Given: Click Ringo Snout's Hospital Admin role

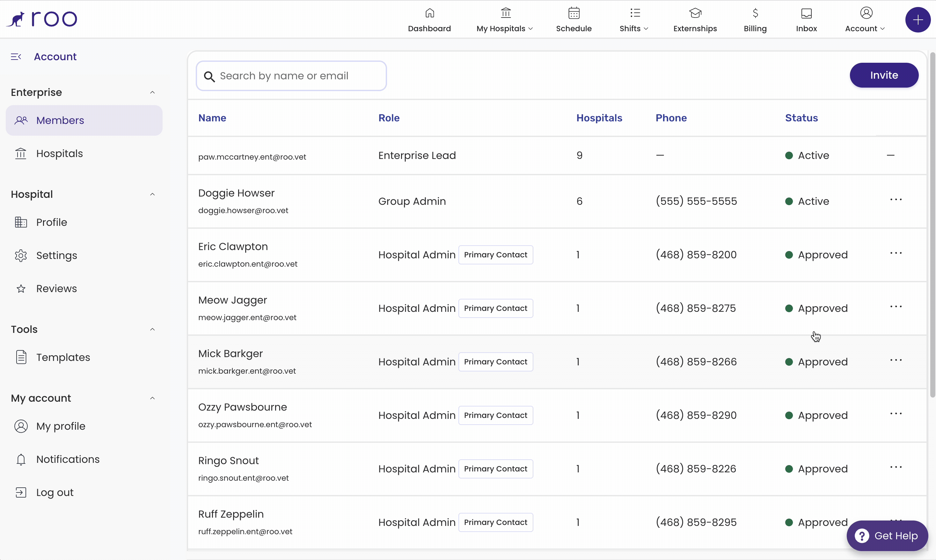Looking at the screenshot, I should (x=417, y=469).
